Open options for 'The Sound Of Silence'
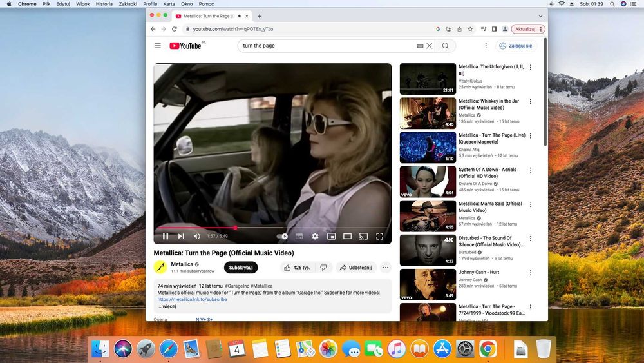 click(530, 239)
